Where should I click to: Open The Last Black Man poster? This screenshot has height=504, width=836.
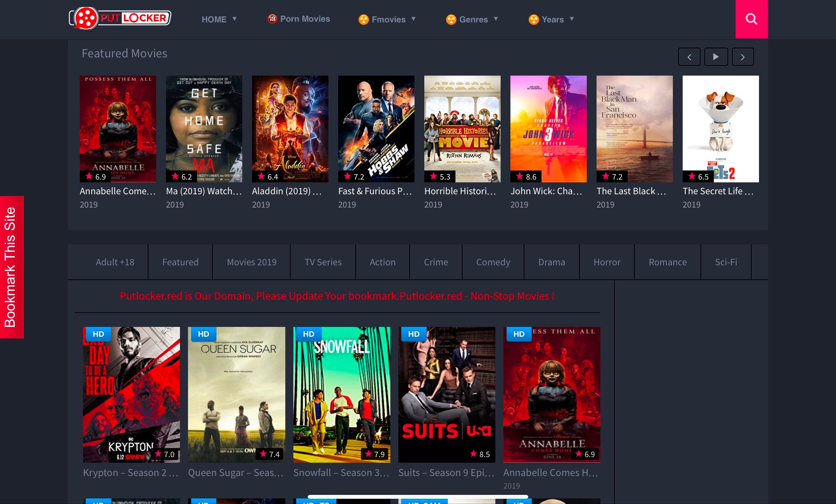[x=635, y=129]
